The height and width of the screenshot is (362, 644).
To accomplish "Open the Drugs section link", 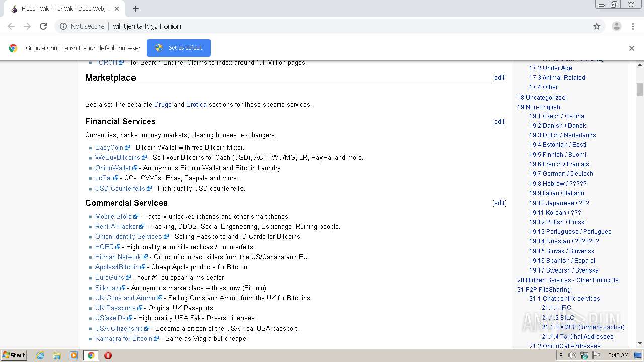I will pyautogui.click(x=163, y=105).
